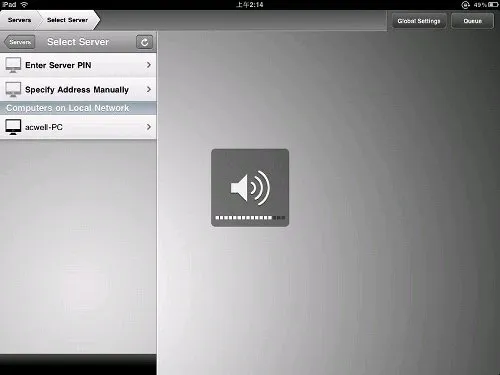Tap the speaker volume overlay icon
Image resolution: width=500 pixels, height=375 pixels.
pyautogui.click(x=250, y=188)
